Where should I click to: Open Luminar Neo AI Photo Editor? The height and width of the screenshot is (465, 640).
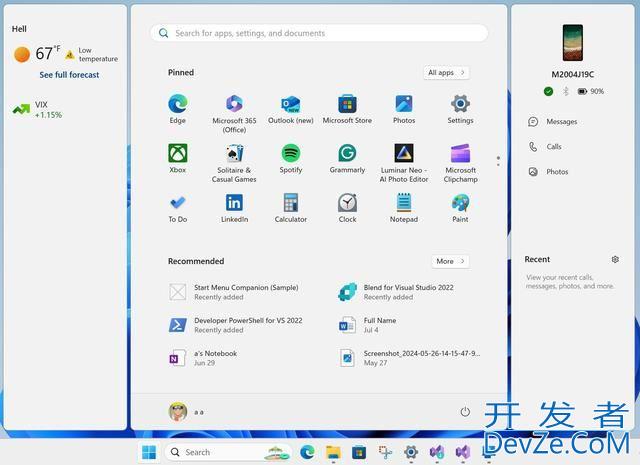404,163
